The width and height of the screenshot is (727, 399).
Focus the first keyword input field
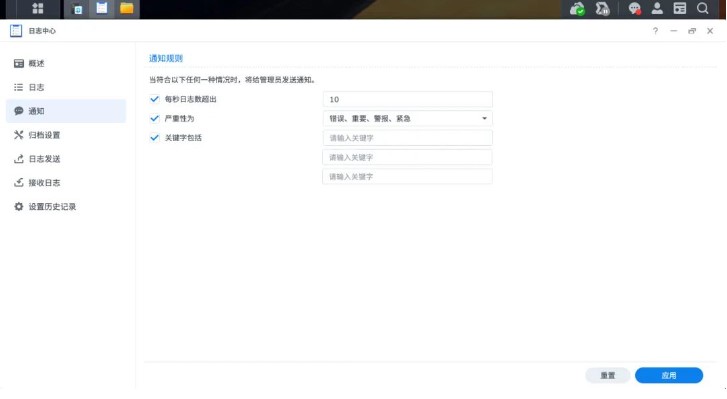[408, 138]
